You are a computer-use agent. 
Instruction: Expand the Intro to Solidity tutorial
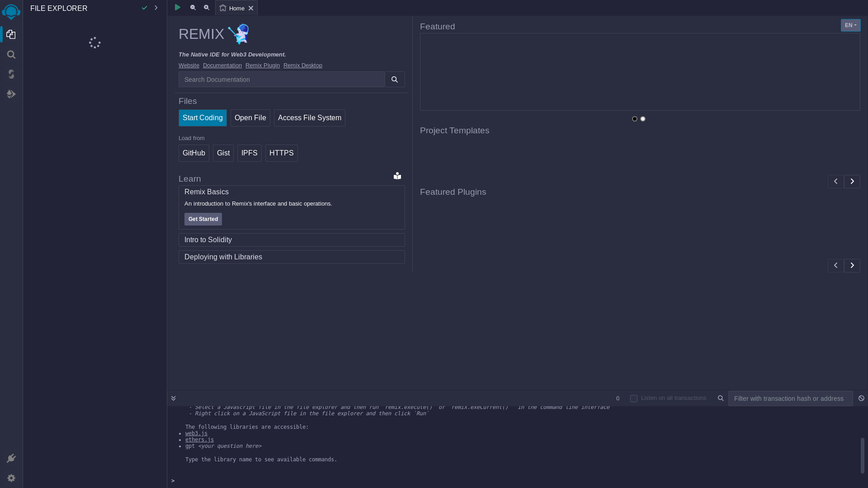pyautogui.click(x=292, y=240)
